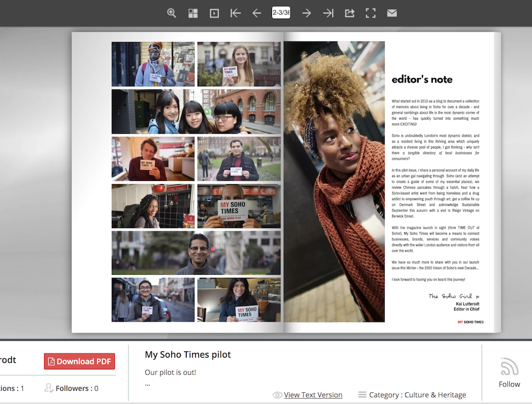Viewport: 532px width, 404px height.
Task: Click the zoom in magnifier icon
Action: 171,13
